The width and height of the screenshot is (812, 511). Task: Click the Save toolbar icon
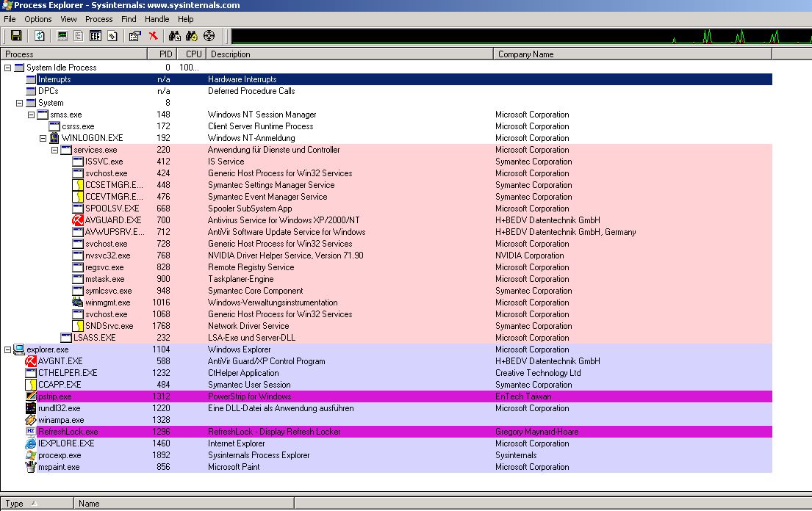pos(16,36)
